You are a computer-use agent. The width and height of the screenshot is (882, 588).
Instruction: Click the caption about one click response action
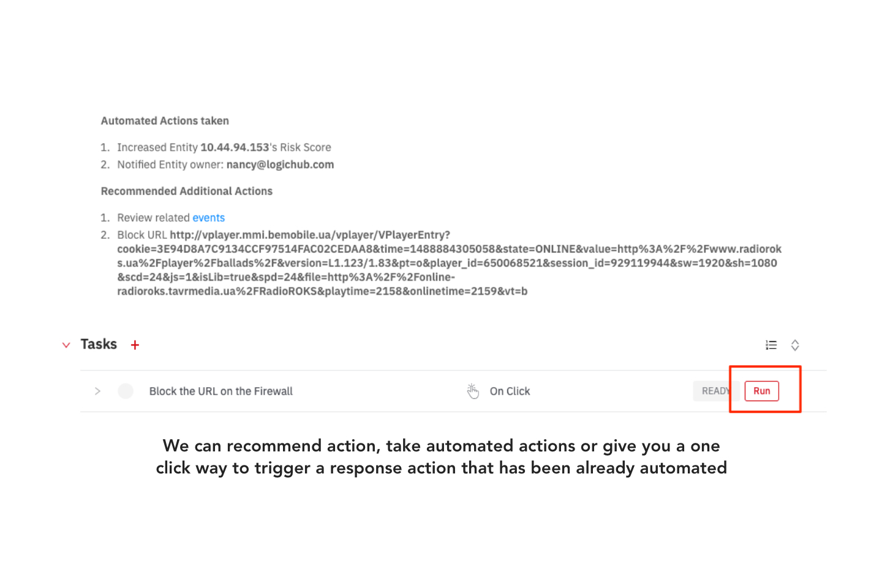pyautogui.click(x=441, y=456)
